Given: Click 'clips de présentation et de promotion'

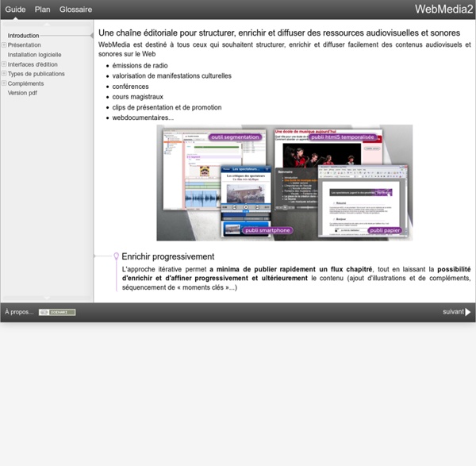Looking at the screenshot, I should click(167, 107).
